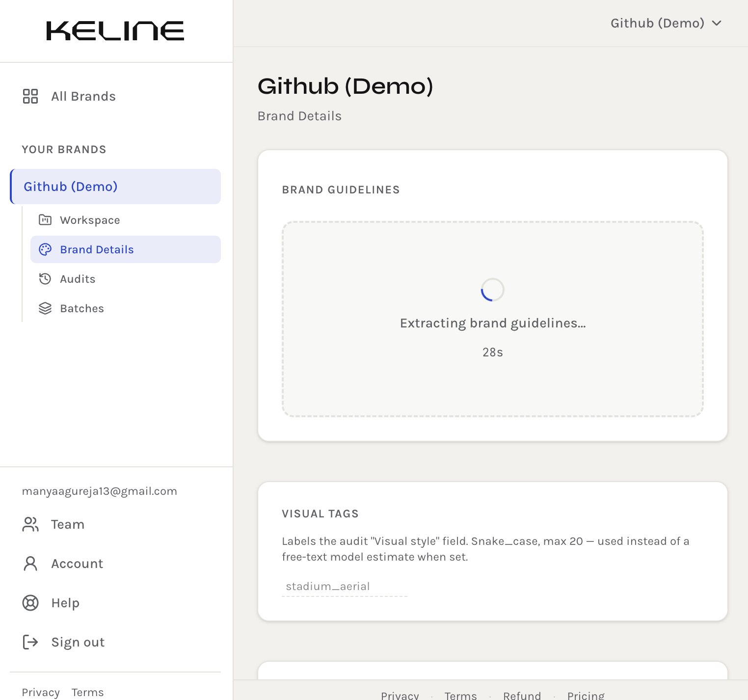This screenshot has height=700, width=748.
Task: Select Github (Demo) in Your Brands
Action: (x=115, y=187)
